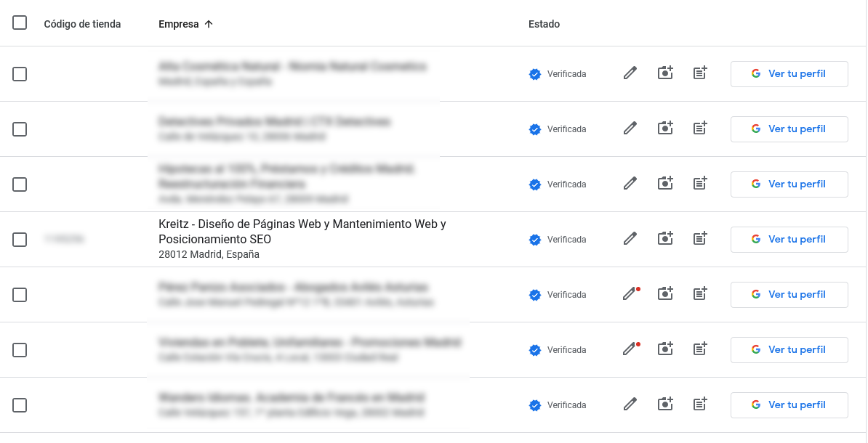Click the Google G logo in a profile button
The height and width of the screenshot is (443, 868).
click(x=756, y=239)
